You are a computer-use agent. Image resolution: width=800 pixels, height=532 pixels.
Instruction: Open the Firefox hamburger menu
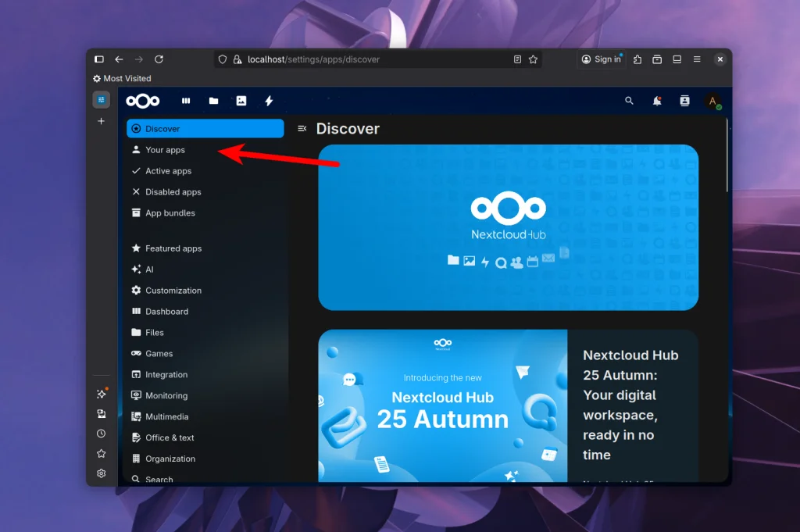pyautogui.click(x=696, y=59)
